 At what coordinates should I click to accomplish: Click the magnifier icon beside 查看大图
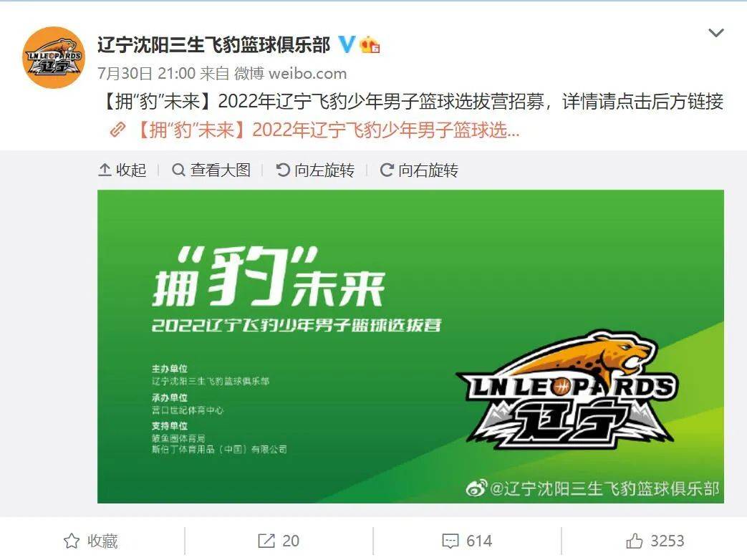(178, 170)
